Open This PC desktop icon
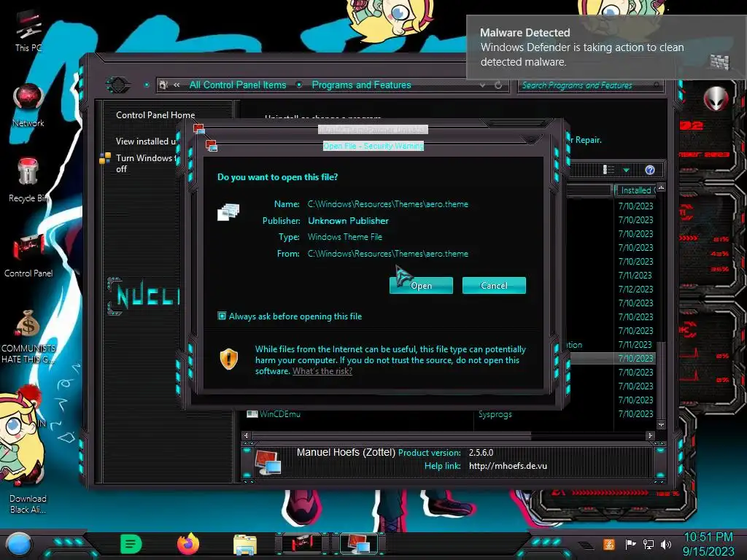 tap(28, 31)
